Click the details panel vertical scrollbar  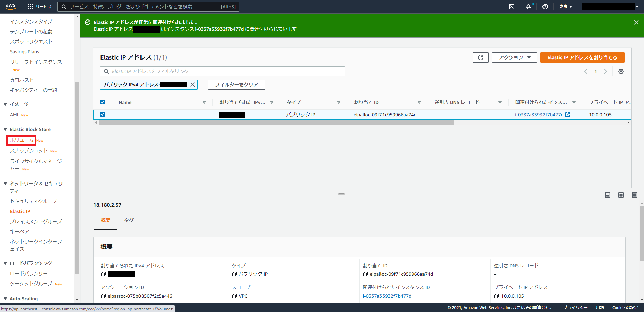click(x=642, y=233)
